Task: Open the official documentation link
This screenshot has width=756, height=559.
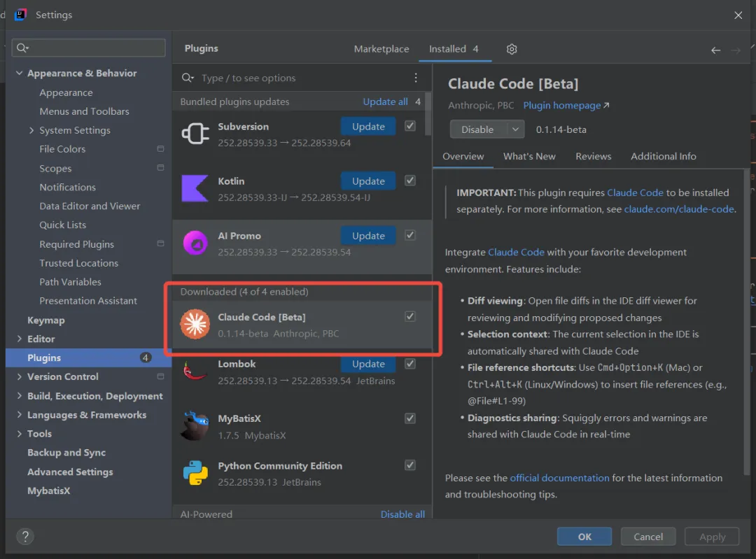Action: [559, 478]
